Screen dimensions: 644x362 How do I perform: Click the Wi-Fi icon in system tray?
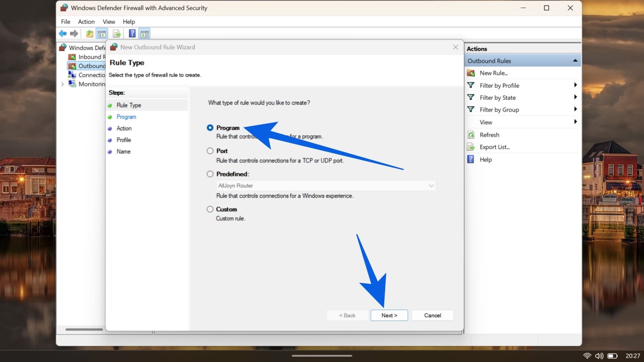(587, 356)
